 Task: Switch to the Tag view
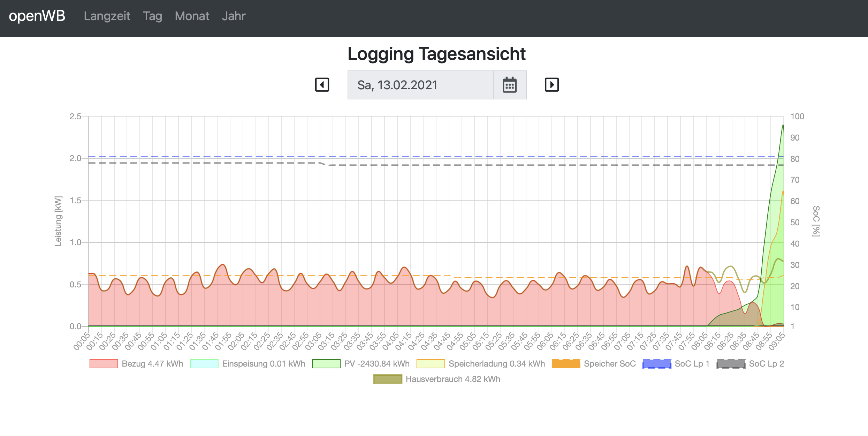(152, 16)
